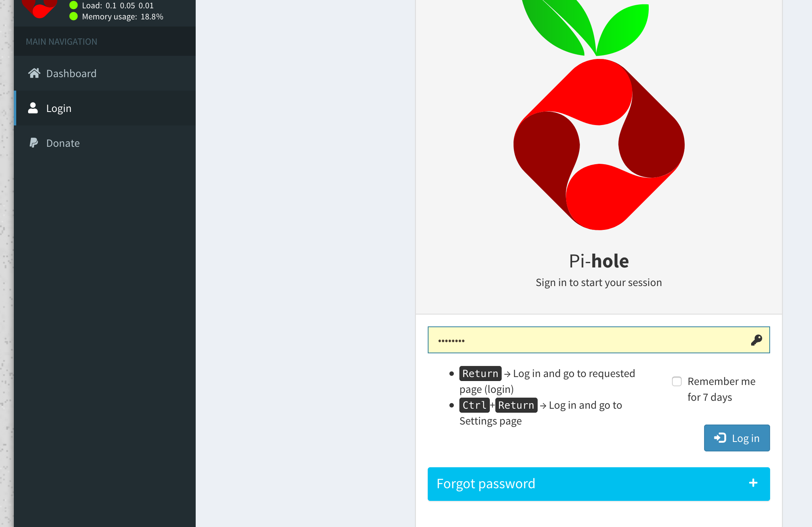Click the first Return key badge
The width and height of the screenshot is (812, 527).
[x=480, y=373]
